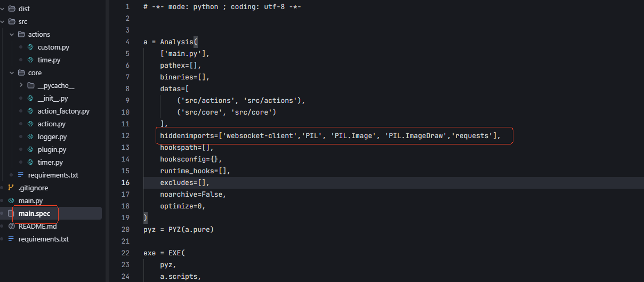Collapse the src folder chevron
Screen dimensions: 644x282
click(3, 21)
